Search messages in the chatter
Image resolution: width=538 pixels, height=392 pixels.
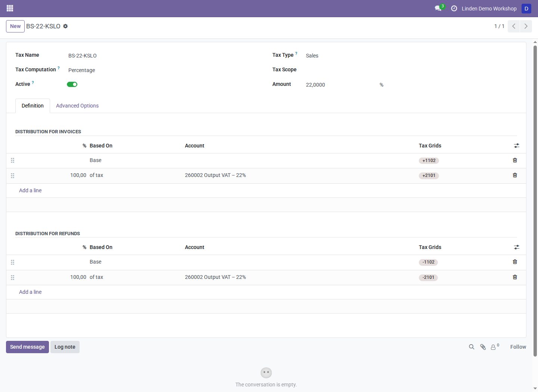pyautogui.click(x=471, y=347)
